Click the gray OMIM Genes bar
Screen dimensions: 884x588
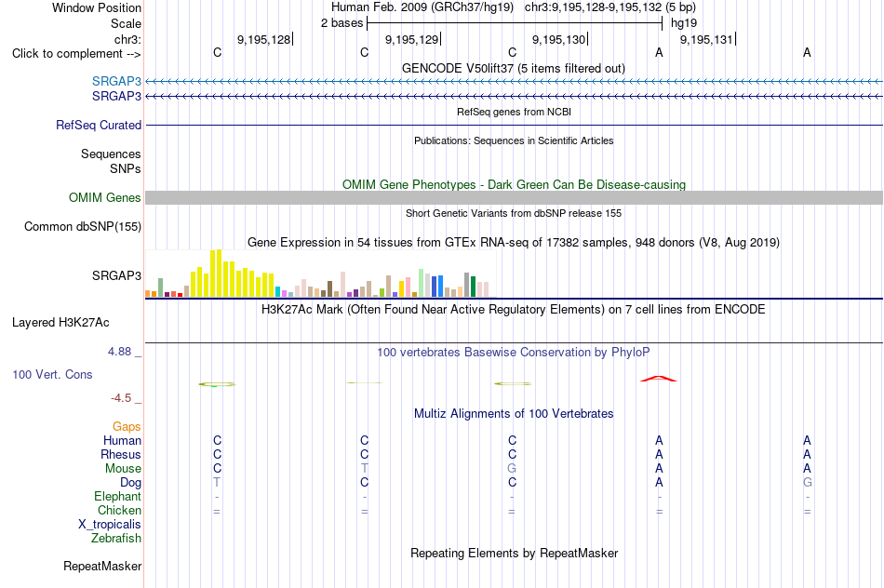[x=515, y=198]
